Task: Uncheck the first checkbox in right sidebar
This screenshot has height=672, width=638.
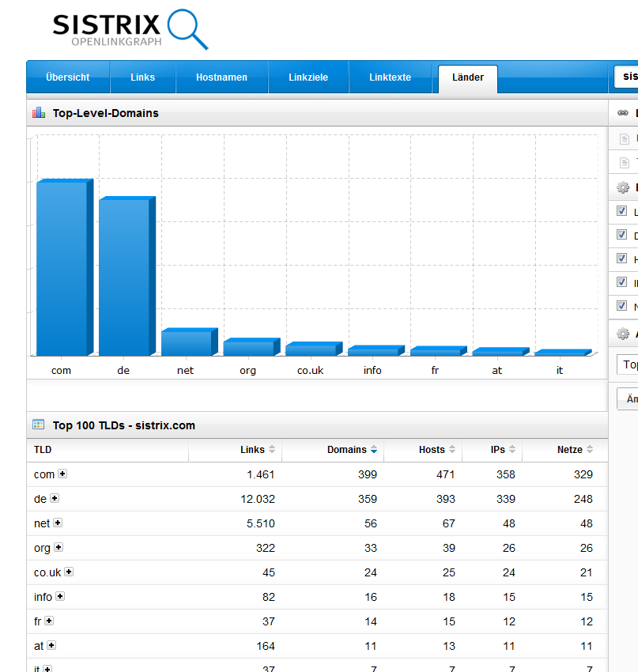Action: pyautogui.click(x=622, y=211)
